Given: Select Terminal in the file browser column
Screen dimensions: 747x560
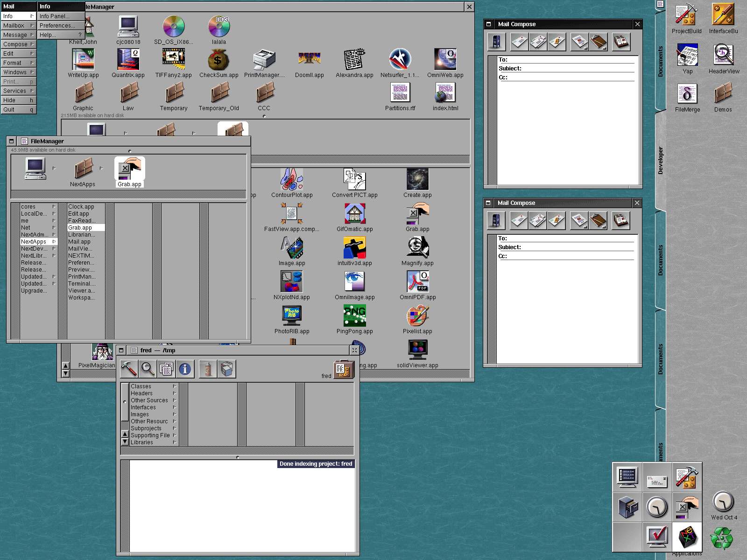Looking at the screenshot, I should (x=81, y=283).
